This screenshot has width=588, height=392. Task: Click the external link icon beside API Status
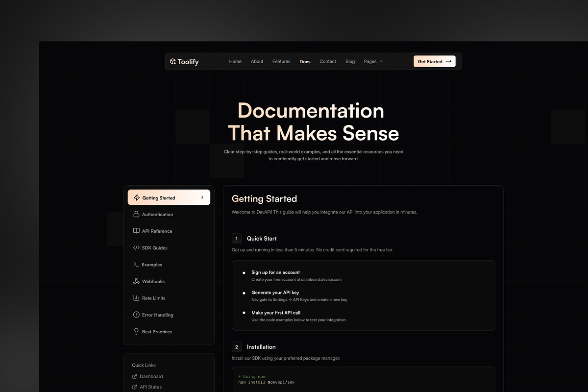[135, 387]
